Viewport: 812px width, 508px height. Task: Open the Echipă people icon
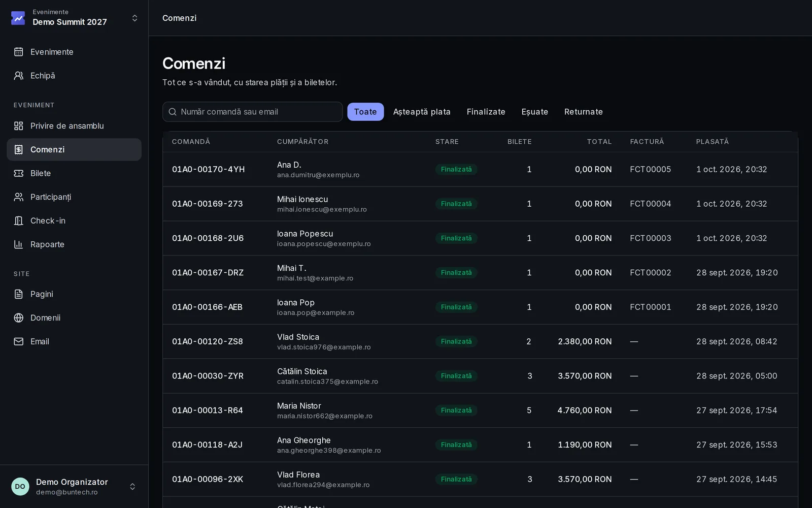click(19, 76)
